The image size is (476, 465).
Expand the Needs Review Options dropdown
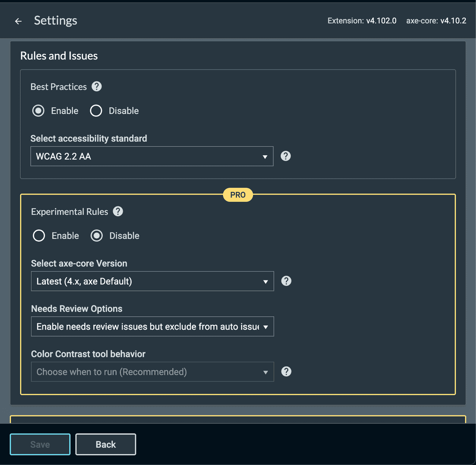point(152,327)
